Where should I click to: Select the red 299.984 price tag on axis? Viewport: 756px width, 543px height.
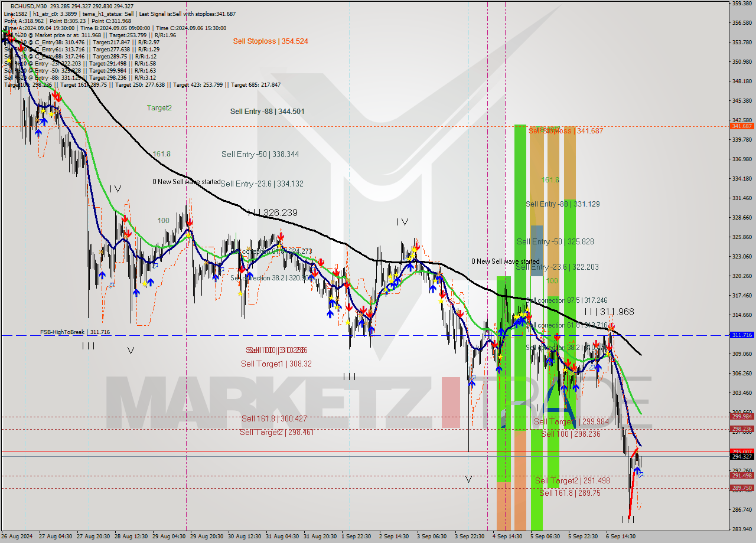point(742,417)
